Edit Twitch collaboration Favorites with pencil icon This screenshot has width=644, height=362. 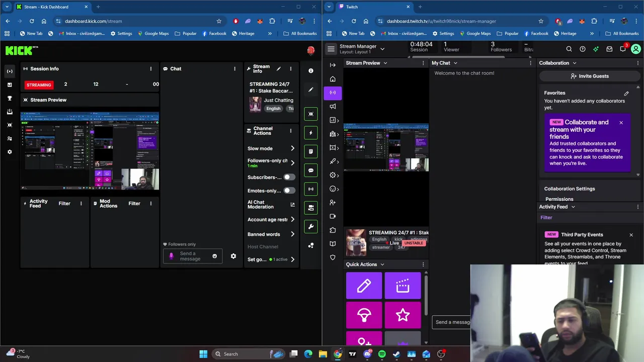(x=626, y=94)
